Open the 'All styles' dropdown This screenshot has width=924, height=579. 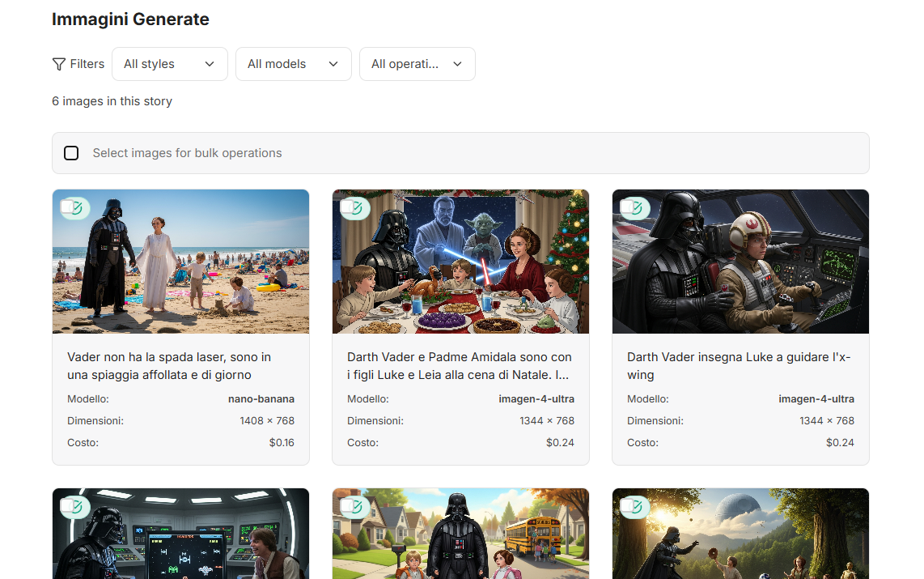pos(169,64)
